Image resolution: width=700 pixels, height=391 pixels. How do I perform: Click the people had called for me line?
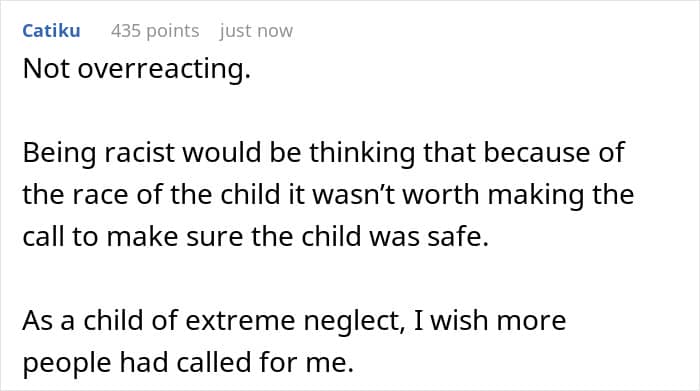pos(188,362)
